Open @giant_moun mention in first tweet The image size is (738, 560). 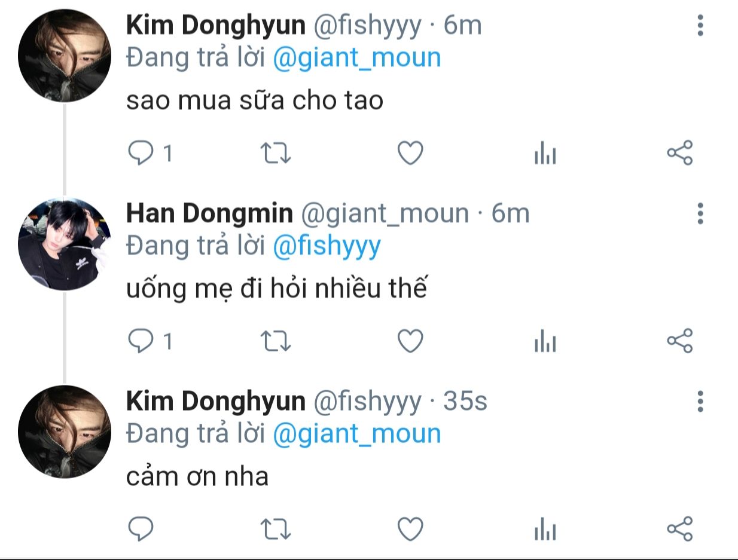coord(356,58)
